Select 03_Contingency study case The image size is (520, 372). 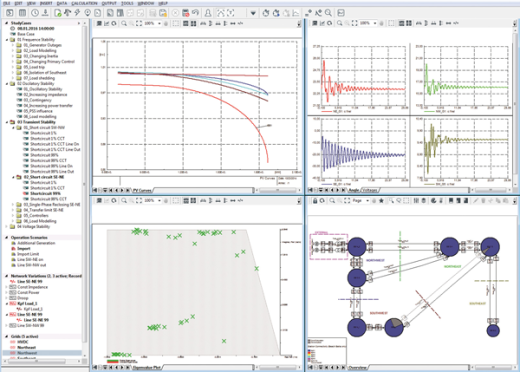pos(37,100)
